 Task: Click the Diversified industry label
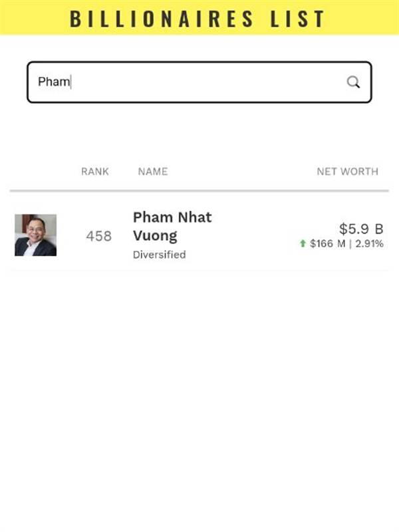click(x=159, y=255)
